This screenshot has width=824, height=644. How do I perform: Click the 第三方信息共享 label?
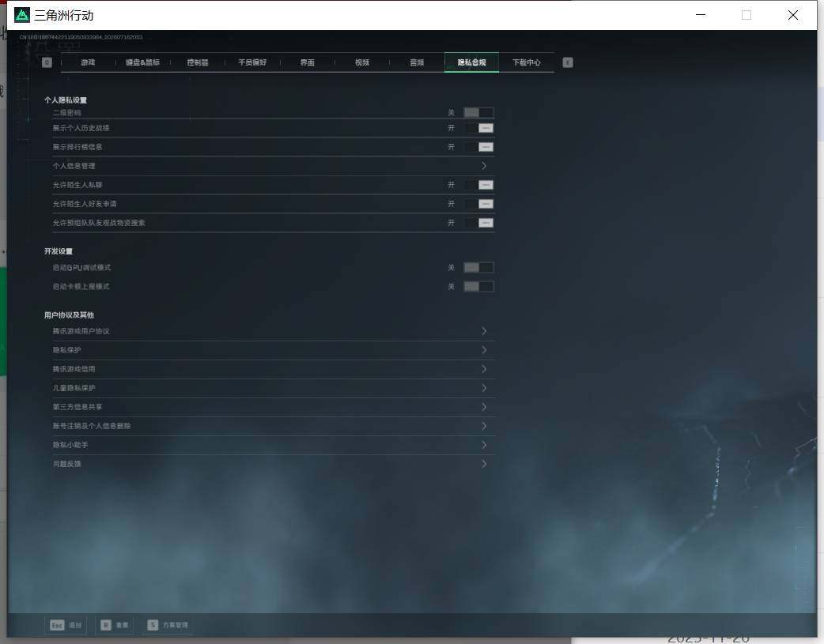coord(77,407)
